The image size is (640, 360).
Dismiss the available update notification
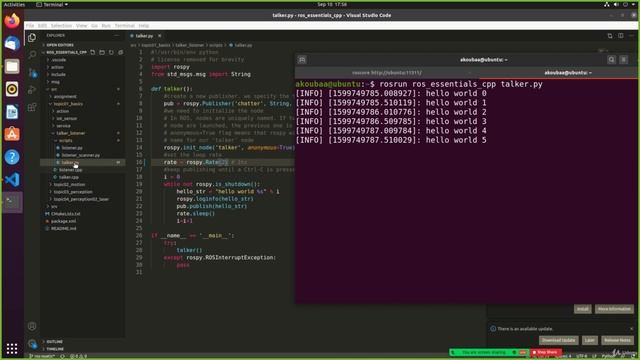631,329
